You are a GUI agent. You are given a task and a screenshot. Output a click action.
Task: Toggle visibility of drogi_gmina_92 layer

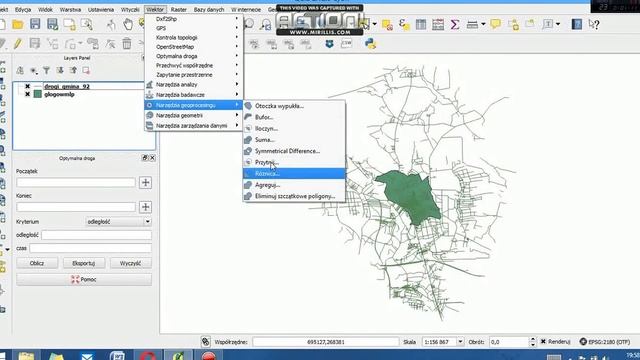tap(27, 86)
